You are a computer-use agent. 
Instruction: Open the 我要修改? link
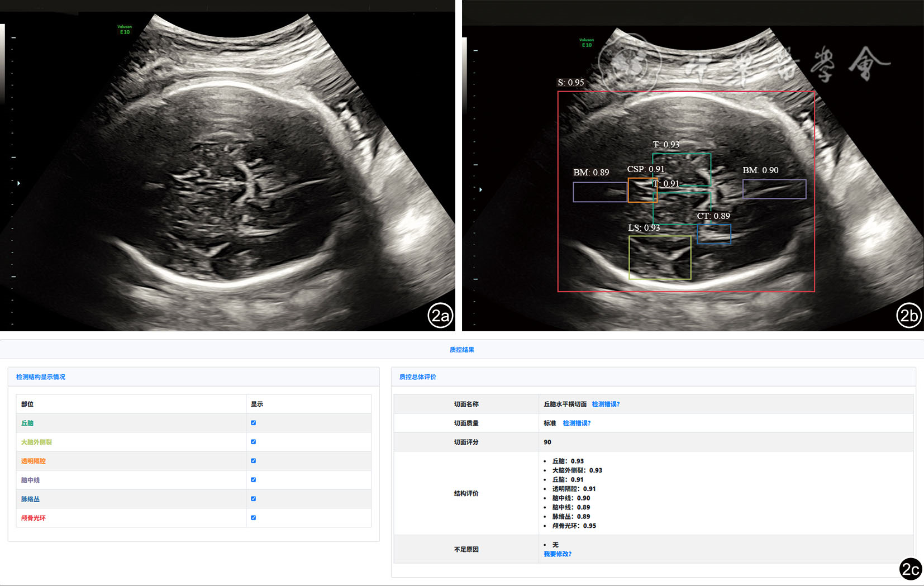[558, 554]
